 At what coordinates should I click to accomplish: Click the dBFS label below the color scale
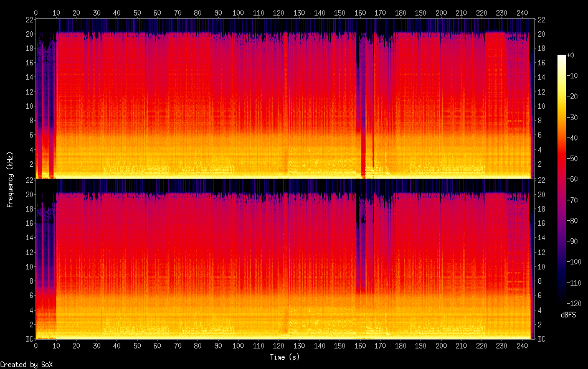pos(568,315)
